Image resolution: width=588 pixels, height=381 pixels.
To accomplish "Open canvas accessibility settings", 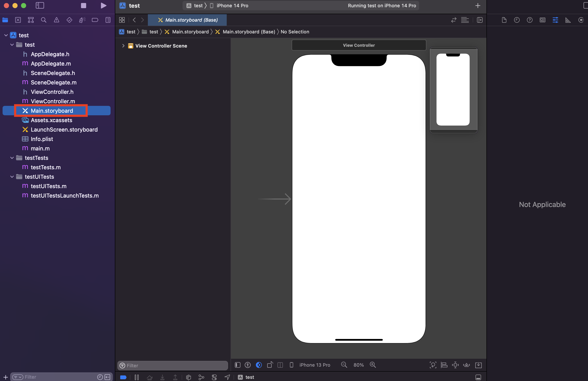I will point(247,365).
